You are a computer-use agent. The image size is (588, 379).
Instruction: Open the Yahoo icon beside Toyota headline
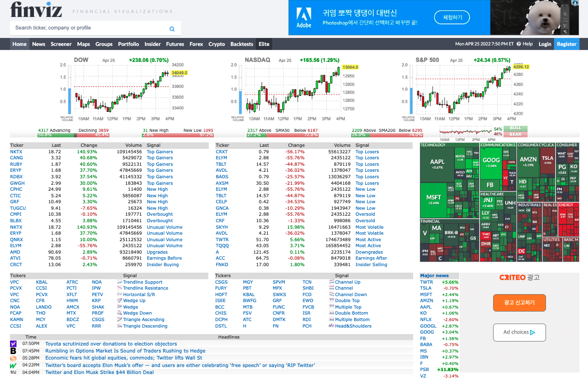click(x=13, y=344)
